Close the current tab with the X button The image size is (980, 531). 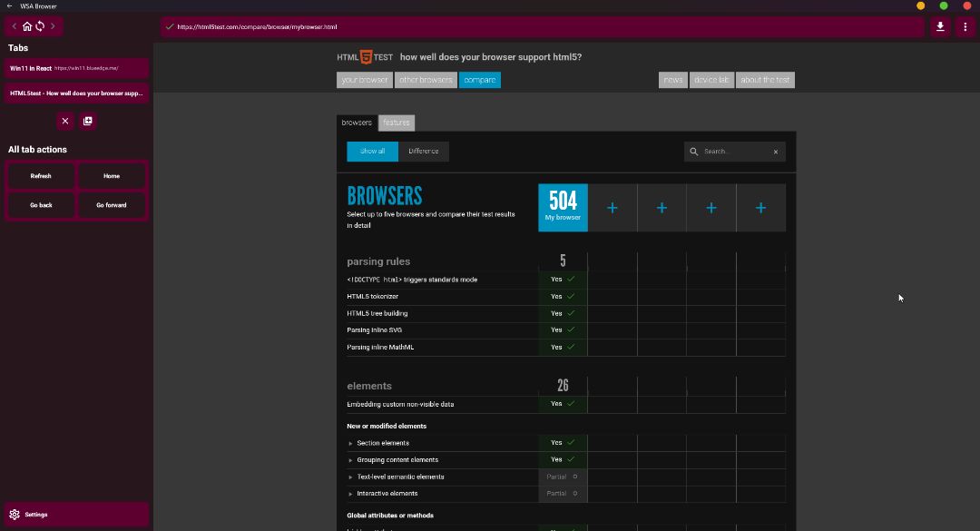pyautogui.click(x=65, y=121)
